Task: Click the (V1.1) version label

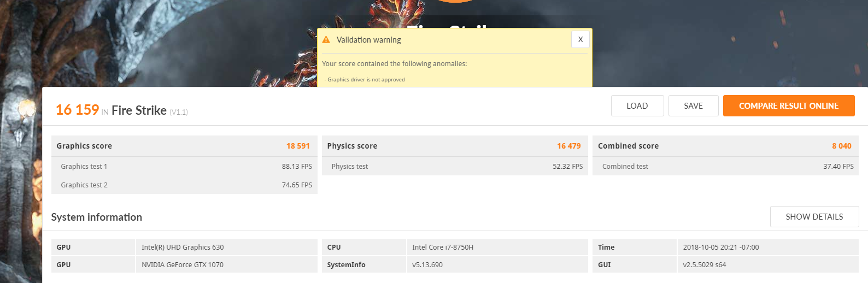Action: pos(179,112)
